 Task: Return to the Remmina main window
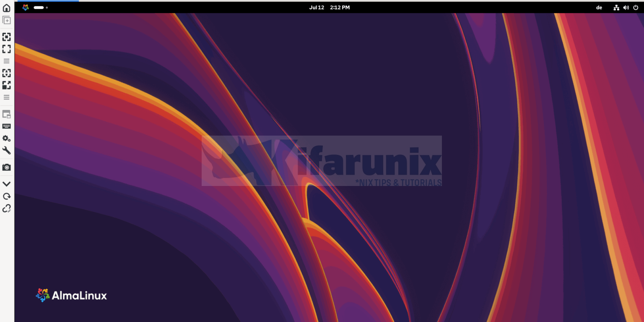[x=6, y=7]
